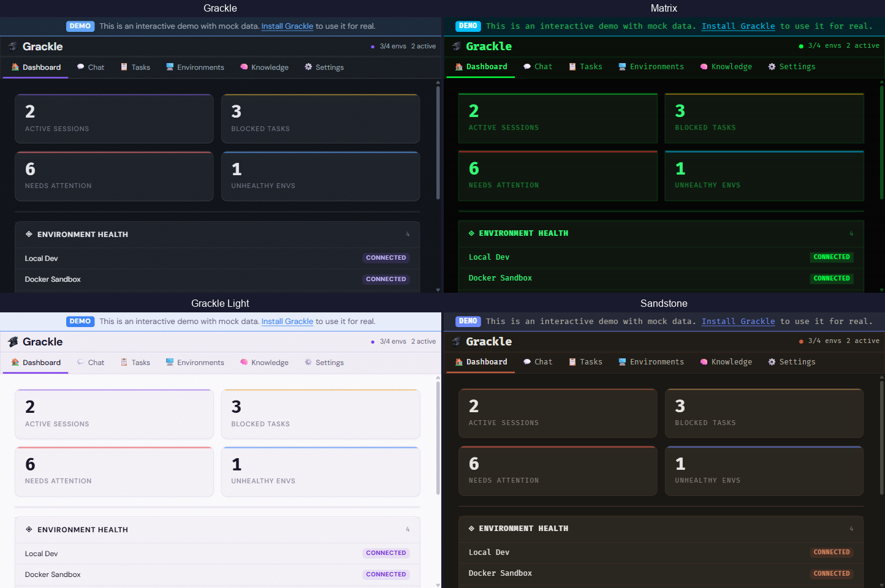Click the Environment Health diamond icon in the Matrix panel
The image size is (885, 588).
471,233
